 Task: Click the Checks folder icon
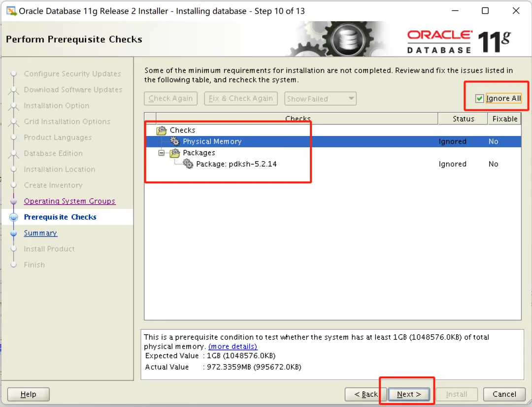click(162, 130)
